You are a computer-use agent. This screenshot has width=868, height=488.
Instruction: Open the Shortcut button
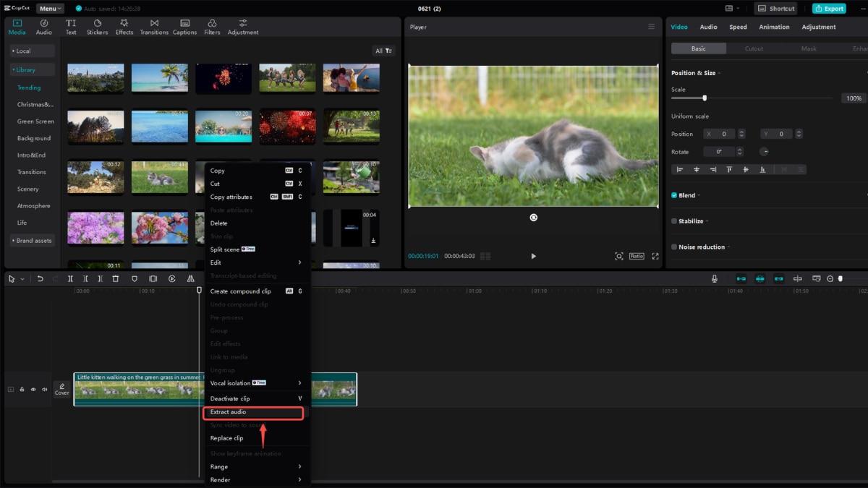point(775,9)
